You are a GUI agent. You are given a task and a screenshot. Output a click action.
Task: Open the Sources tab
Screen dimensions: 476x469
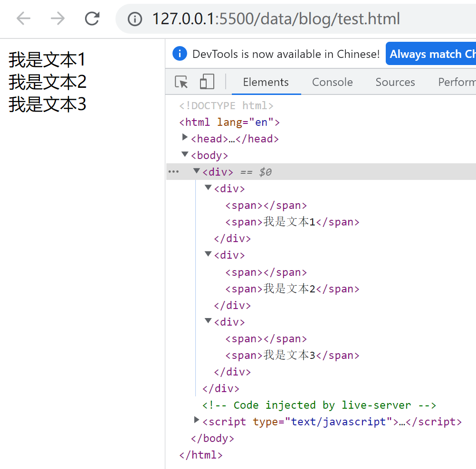395,82
